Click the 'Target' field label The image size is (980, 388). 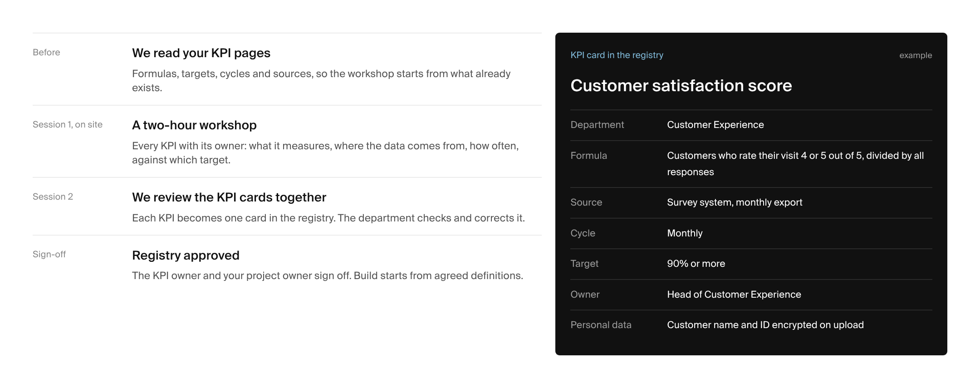pyautogui.click(x=584, y=264)
